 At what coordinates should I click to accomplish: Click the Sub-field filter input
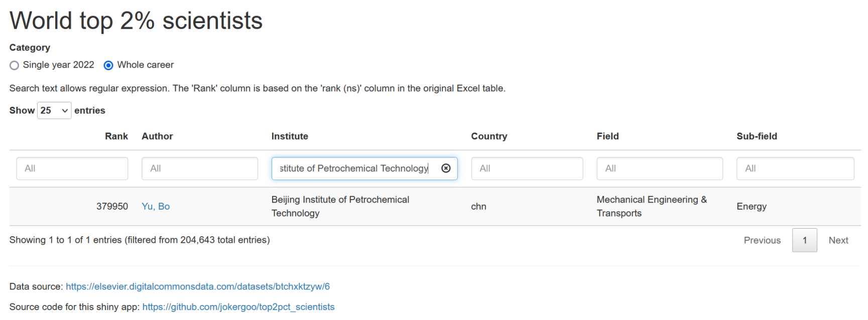[795, 169]
